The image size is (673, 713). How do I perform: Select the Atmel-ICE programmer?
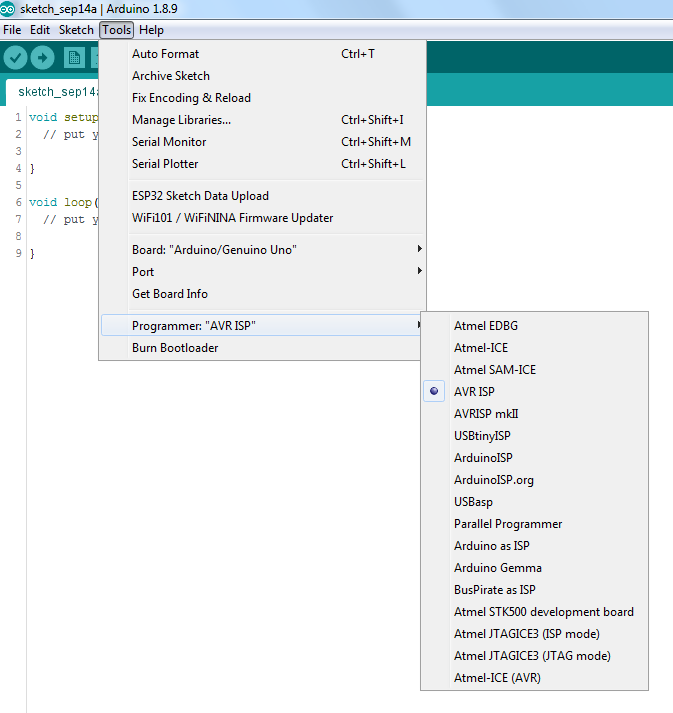[534, 348]
